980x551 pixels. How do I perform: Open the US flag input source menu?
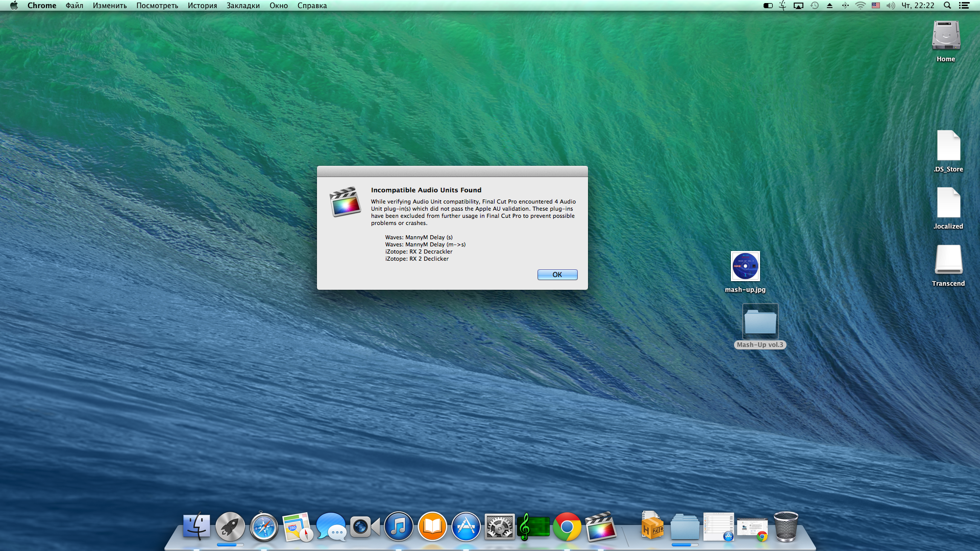[x=876, y=6]
